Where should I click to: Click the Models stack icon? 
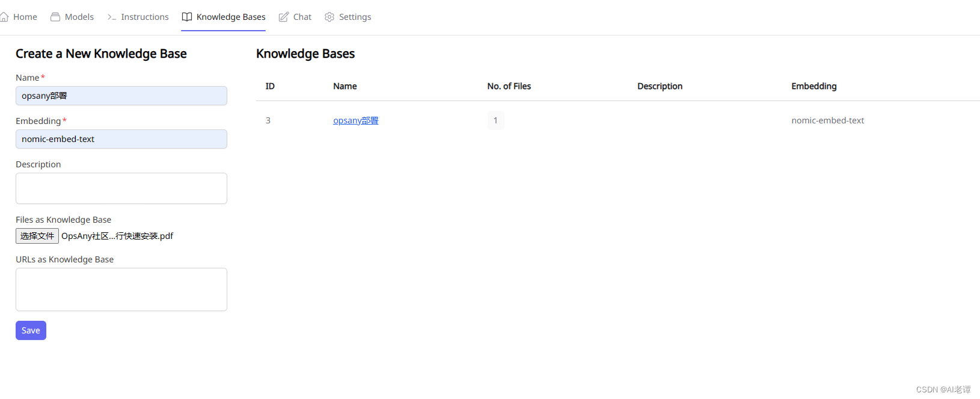coord(55,17)
